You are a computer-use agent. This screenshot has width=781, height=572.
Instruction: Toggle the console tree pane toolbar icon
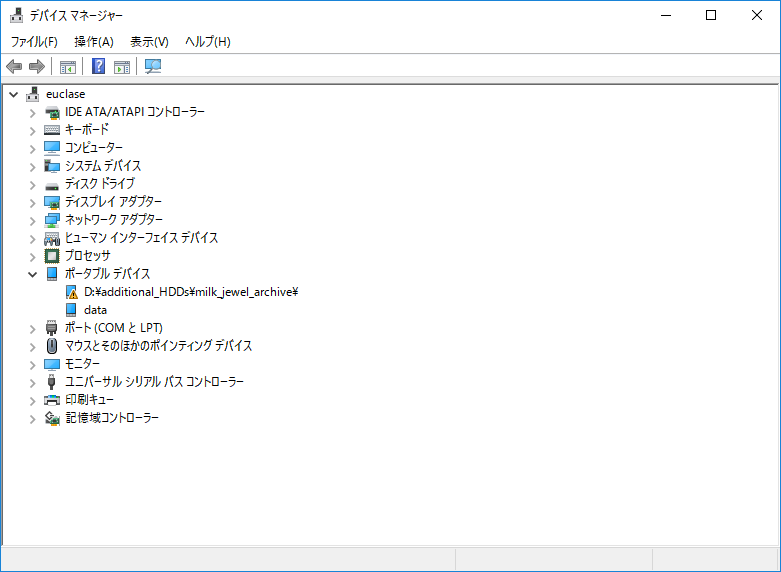click(x=68, y=67)
